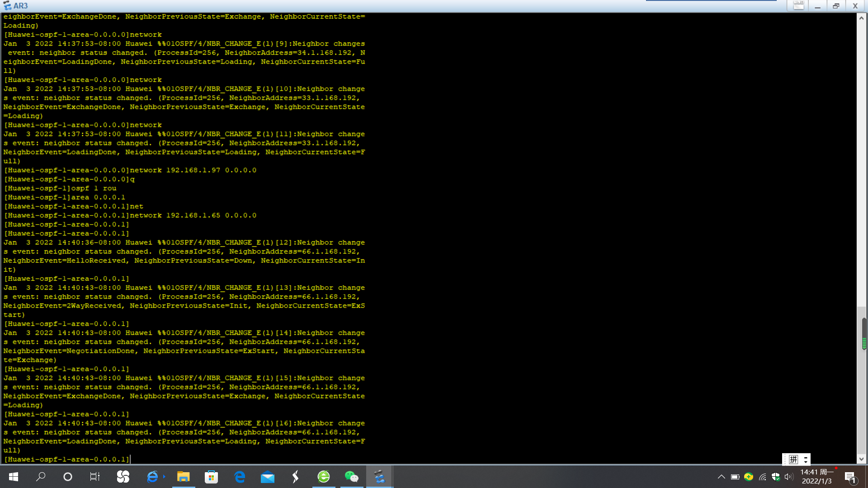Open the notification action center
This screenshot has width=868, height=488.
click(850, 477)
